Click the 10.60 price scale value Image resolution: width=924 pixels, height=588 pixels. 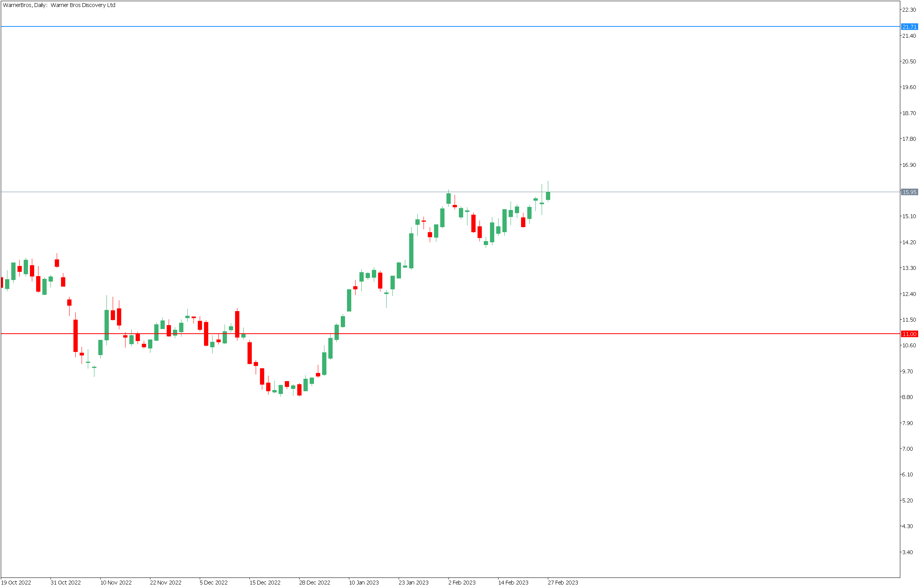click(909, 345)
